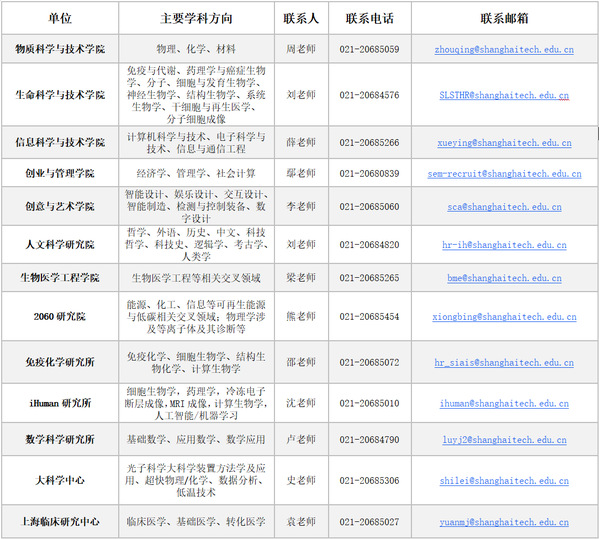Click the 单位 header cell
The height and width of the screenshot is (539, 599).
60,18
